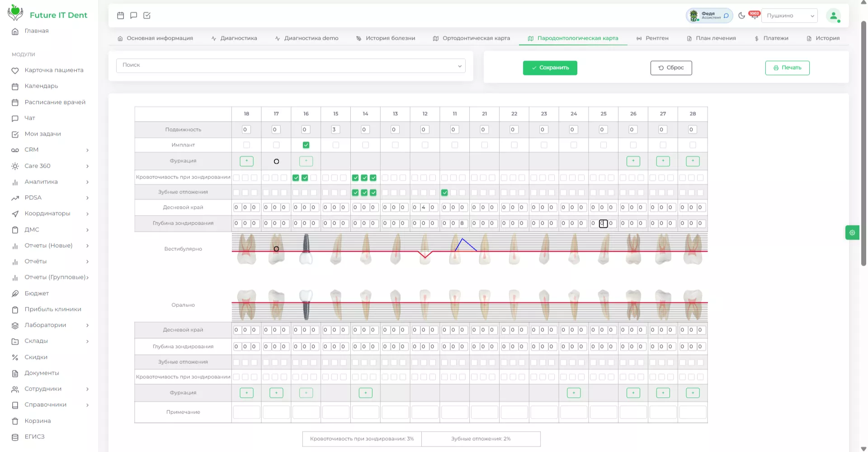This screenshot has width=868, height=452.
Task: Open the Пушкино clinic dropdown
Action: coord(789,15)
